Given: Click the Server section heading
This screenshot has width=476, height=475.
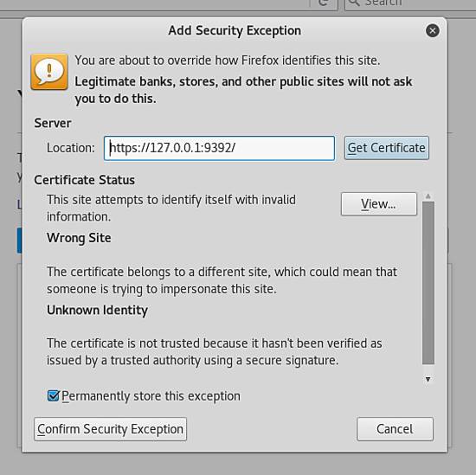Looking at the screenshot, I should click(53, 123).
